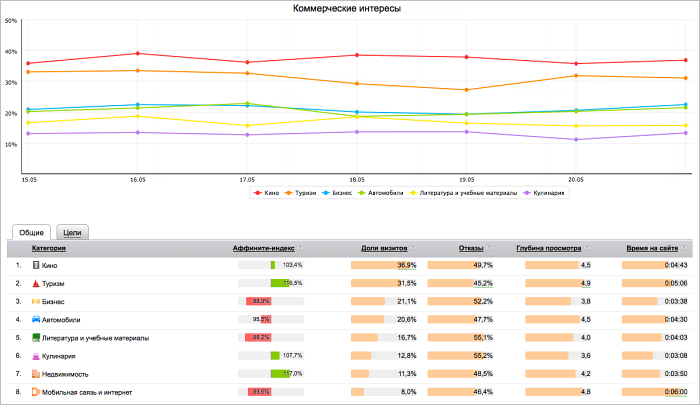Click the Мобильная связь и интернет icon

coord(36,391)
